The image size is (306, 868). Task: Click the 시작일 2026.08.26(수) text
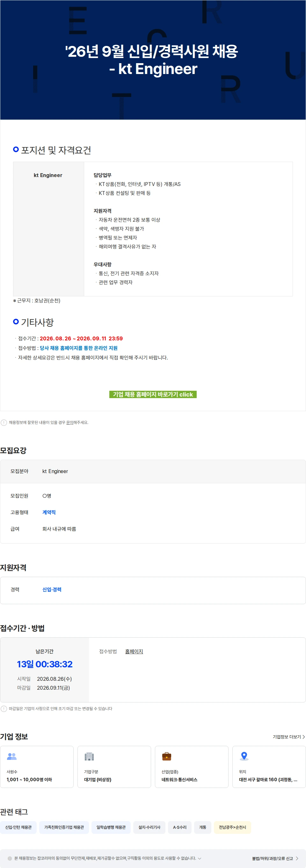coord(44,679)
